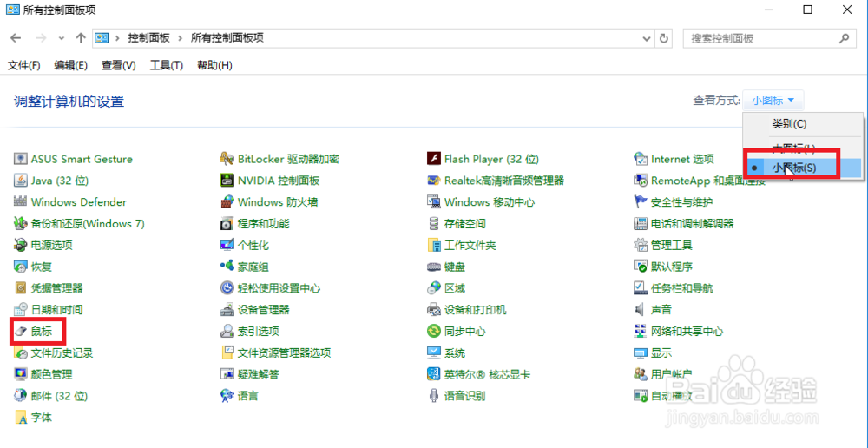The image size is (868, 448).
Task: Expand address bar history dropdown arrow
Action: (646, 38)
